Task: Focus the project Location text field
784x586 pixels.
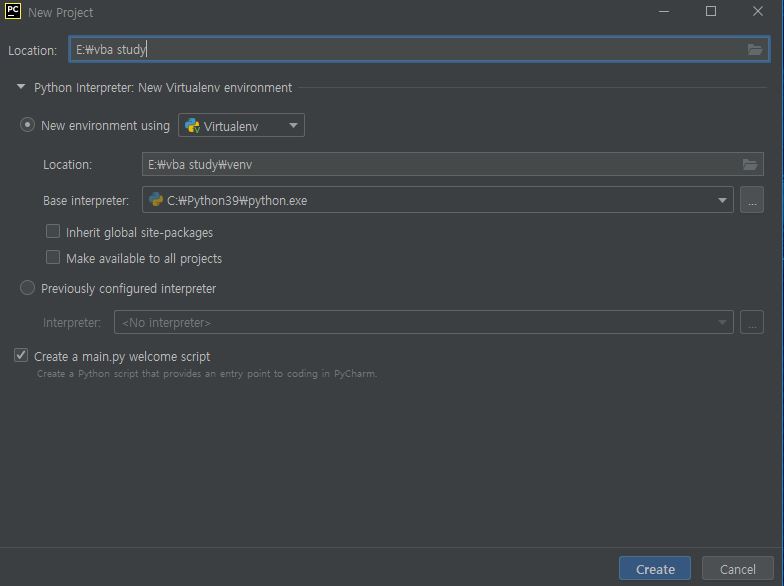Action: pos(419,49)
